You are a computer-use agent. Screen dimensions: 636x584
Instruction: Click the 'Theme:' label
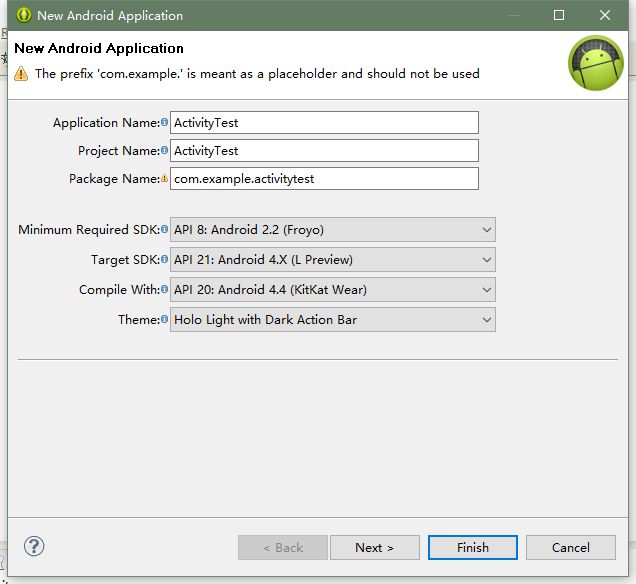[x=139, y=320]
